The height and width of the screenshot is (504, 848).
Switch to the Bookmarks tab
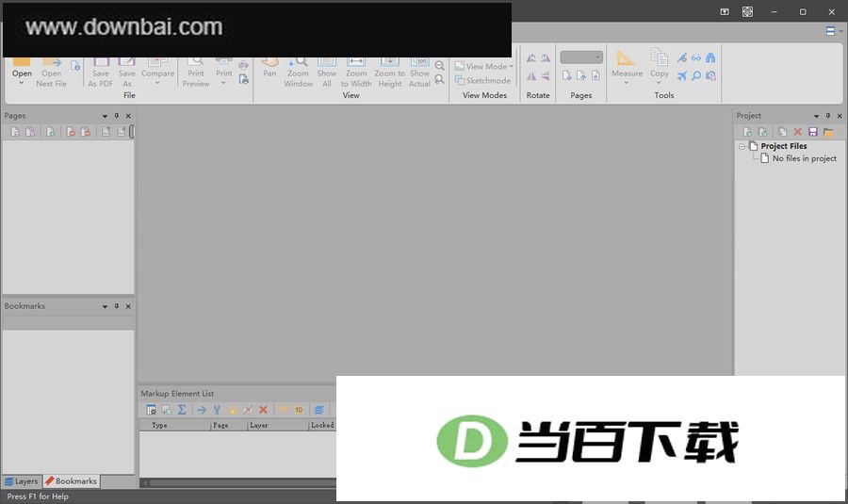coord(71,481)
